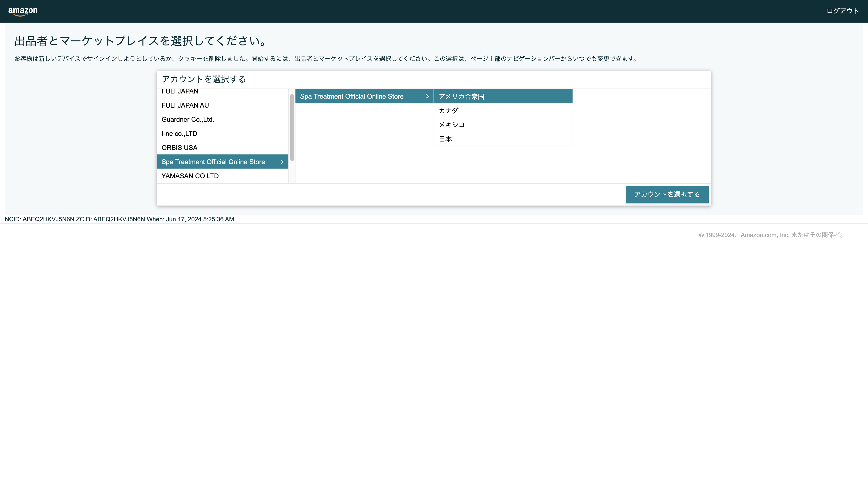Select the FULI JAPAN AU account
Image resolution: width=868 pixels, height=485 pixels.
[222, 105]
